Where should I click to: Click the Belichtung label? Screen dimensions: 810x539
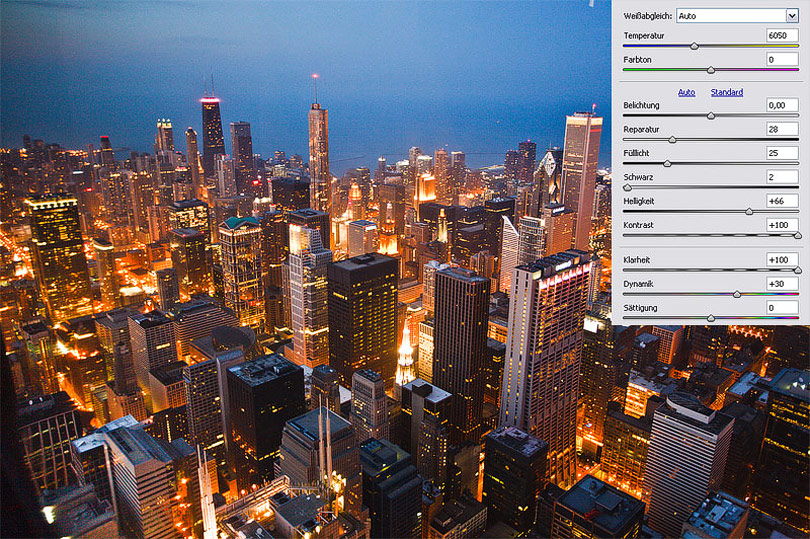tap(641, 105)
